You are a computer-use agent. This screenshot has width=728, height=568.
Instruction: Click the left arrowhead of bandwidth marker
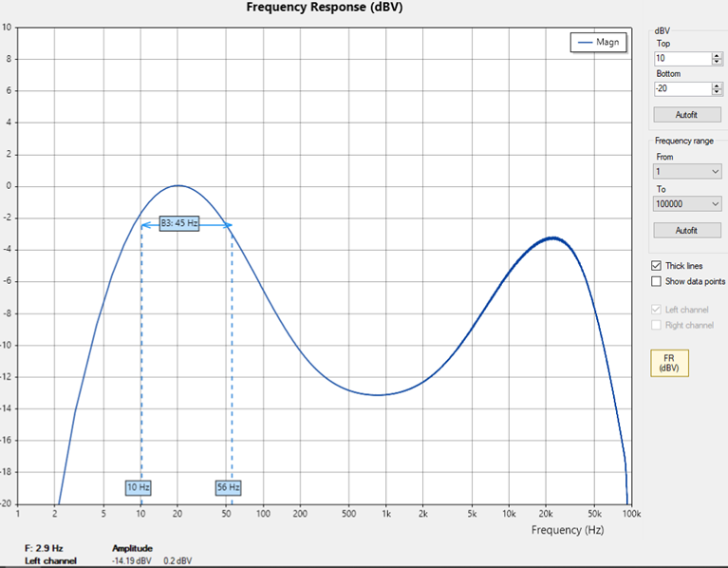click(145, 225)
